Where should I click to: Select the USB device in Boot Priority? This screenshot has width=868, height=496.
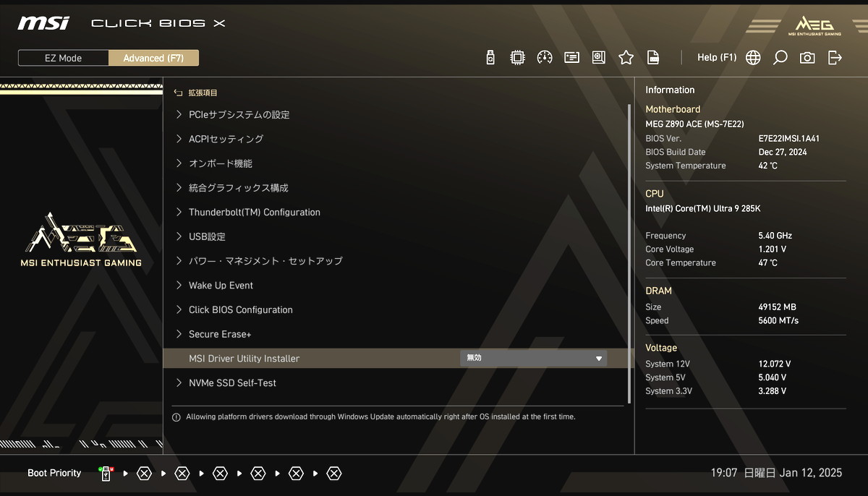click(x=106, y=474)
